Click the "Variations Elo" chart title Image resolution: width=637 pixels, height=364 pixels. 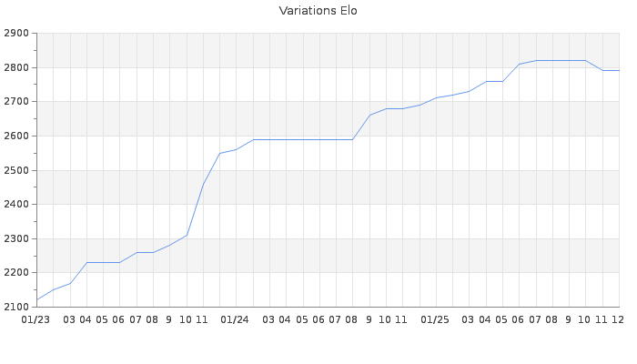[x=318, y=11]
